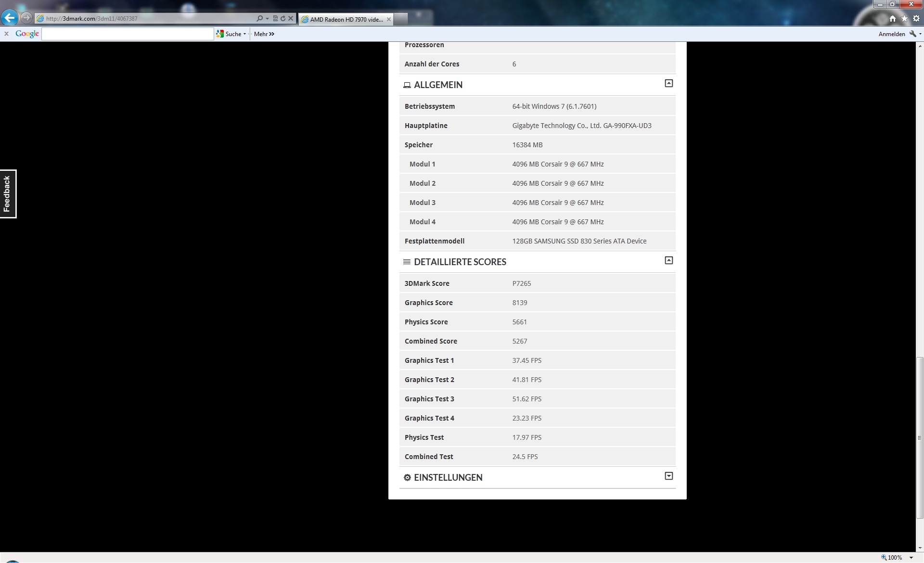This screenshot has width=924, height=563.
Task: Click the compatibility view icon in address bar
Action: [275, 19]
